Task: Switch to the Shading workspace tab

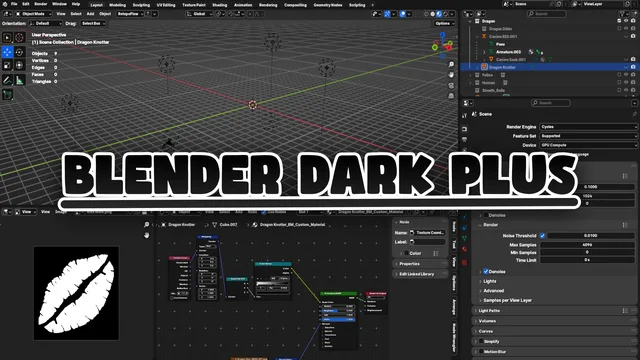Action: tap(220, 5)
